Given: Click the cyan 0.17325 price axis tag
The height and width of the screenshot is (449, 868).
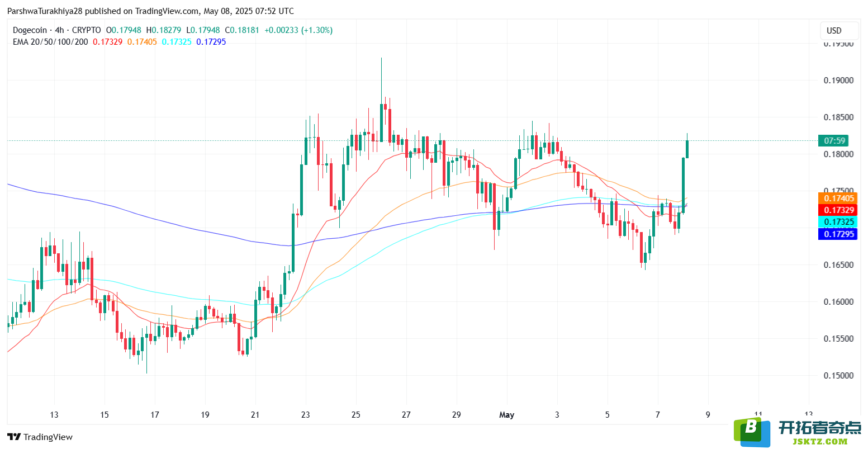Looking at the screenshot, I should [x=837, y=222].
